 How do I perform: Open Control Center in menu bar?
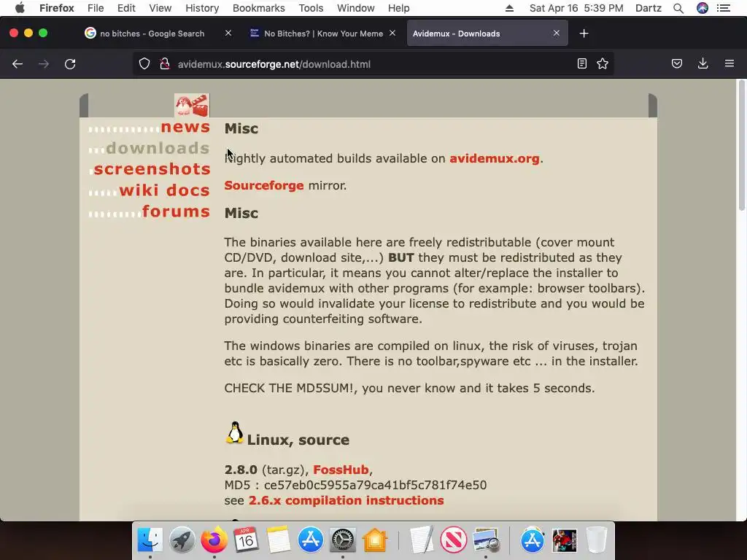click(x=724, y=8)
